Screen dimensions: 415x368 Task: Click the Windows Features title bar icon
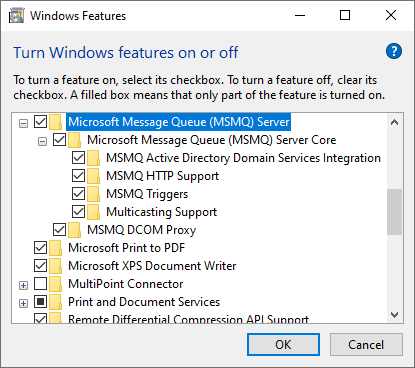16,16
